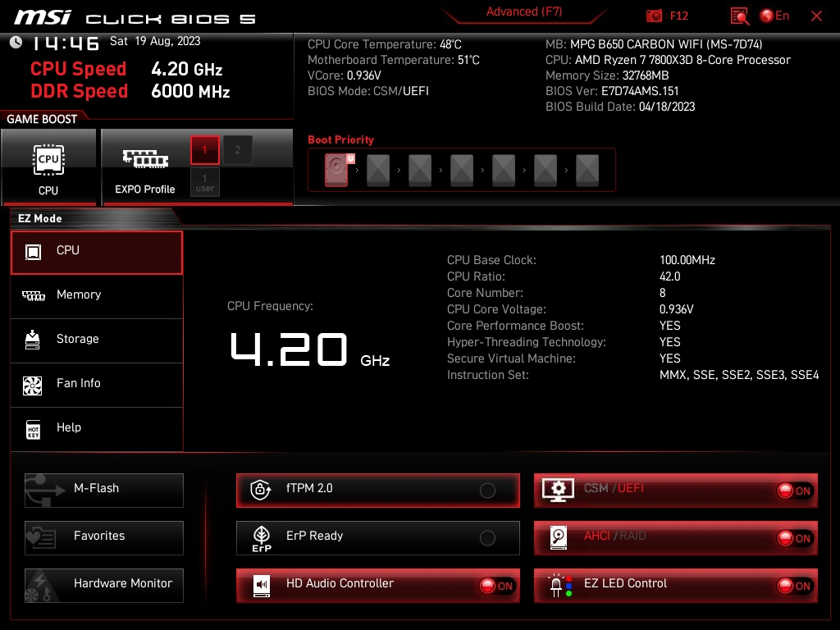Open the BIOS search magnifier icon
This screenshot has height=630, width=840.
pyautogui.click(x=740, y=16)
